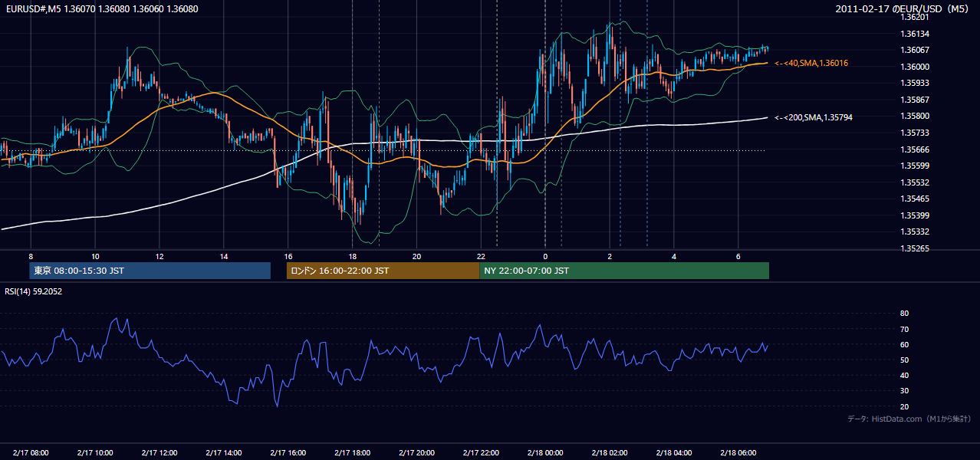Click price axis value 1.35399
The height and width of the screenshot is (460, 980).
[915, 215]
